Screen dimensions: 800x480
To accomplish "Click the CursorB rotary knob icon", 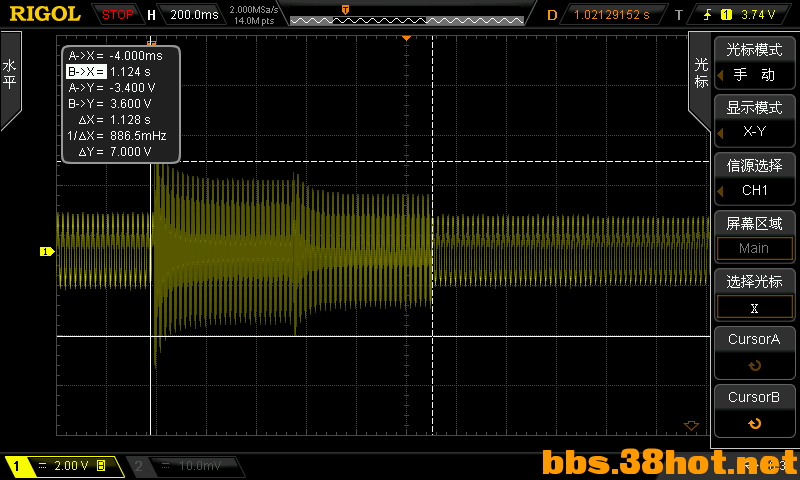I will click(x=754, y=424).
